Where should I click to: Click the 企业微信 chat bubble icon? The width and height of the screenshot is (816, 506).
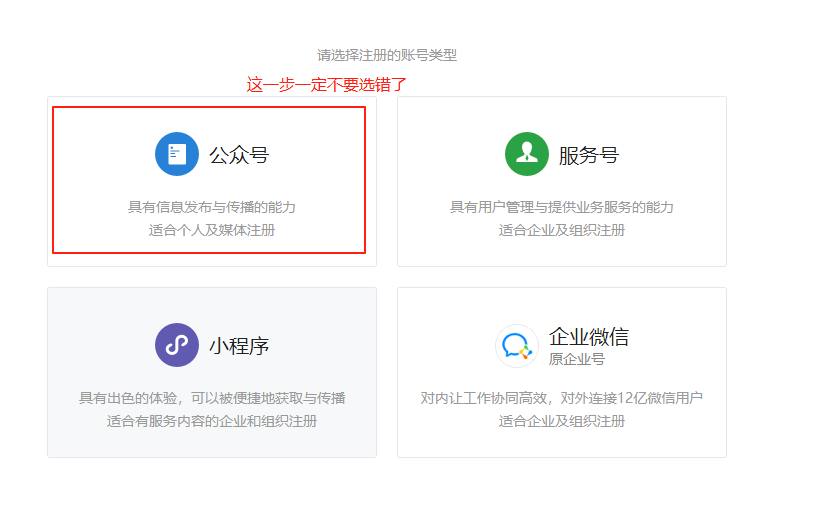pos(516,346)
